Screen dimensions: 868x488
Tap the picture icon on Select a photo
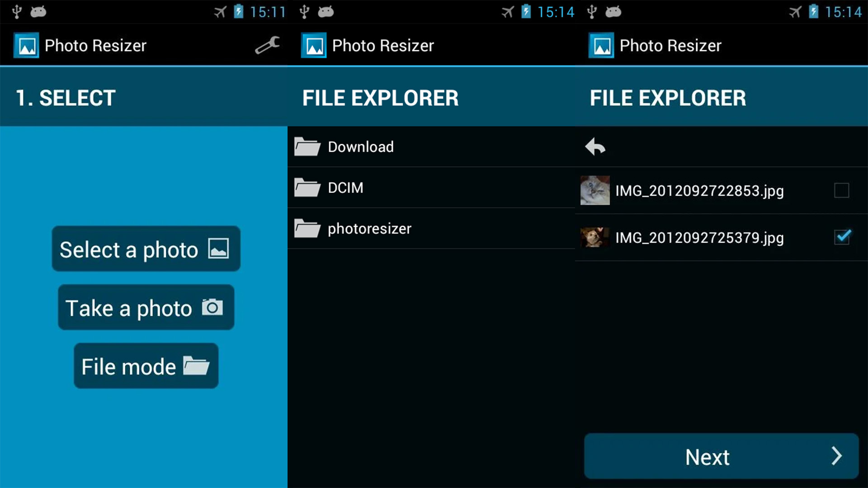pyautogui.click(x=218, y=249)
